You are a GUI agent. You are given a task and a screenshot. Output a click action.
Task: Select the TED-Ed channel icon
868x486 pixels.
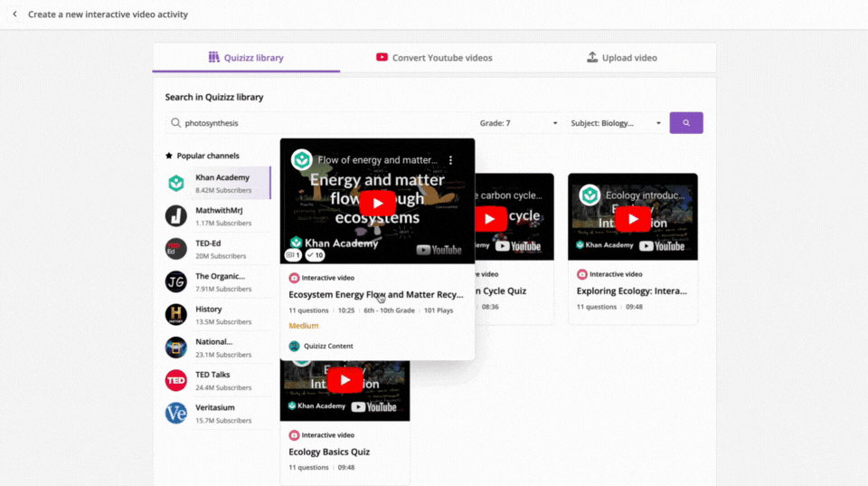pyautogui.click(x=176, y=249)
